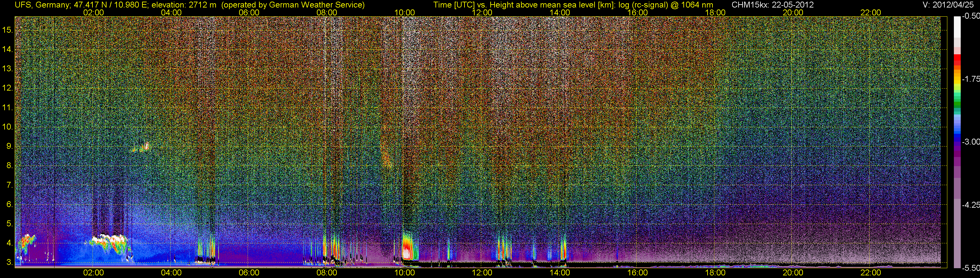Click the -4.25 color scale value

coord(971,205)
